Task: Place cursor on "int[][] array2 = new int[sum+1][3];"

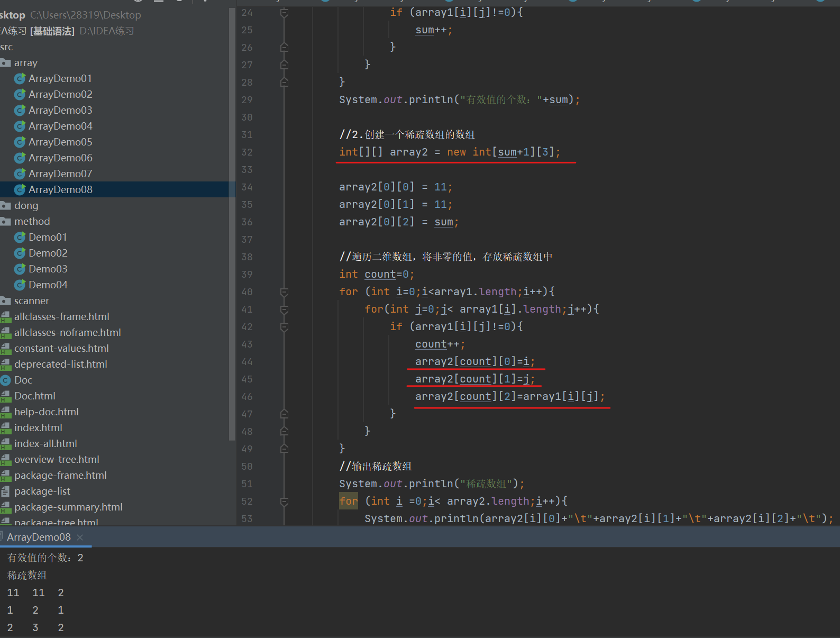Action: point(450,152)
